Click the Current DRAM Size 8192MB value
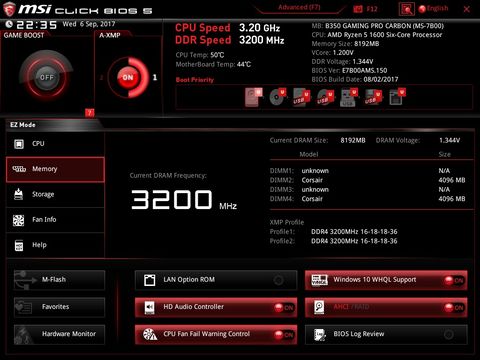This screenshot has height=360, width=480. pyautogui.click(x=353, y=140)
